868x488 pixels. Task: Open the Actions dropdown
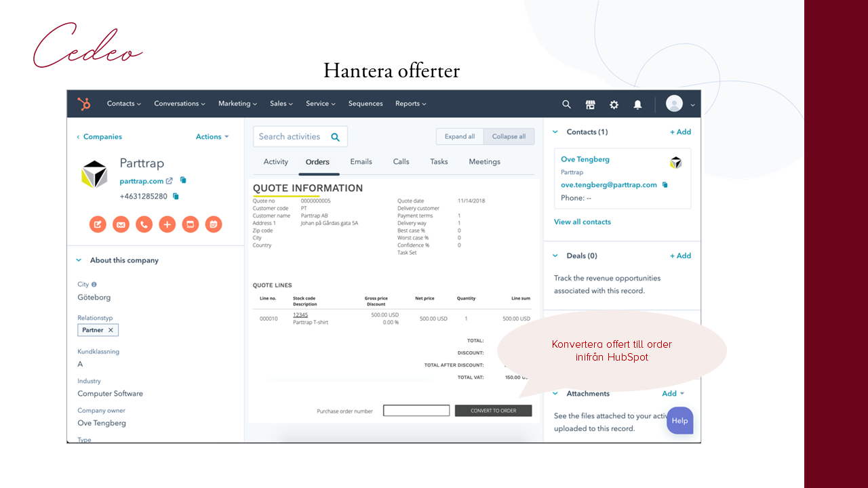212,137
